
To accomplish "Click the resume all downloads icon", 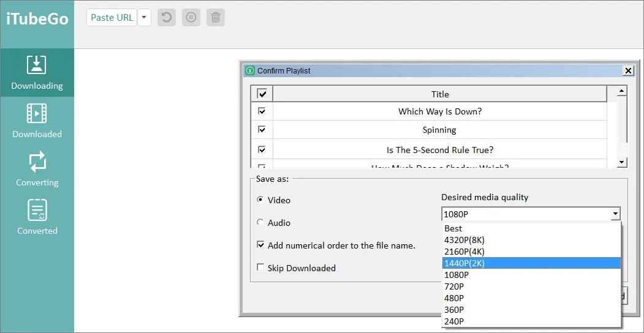I will click(167, 17).
